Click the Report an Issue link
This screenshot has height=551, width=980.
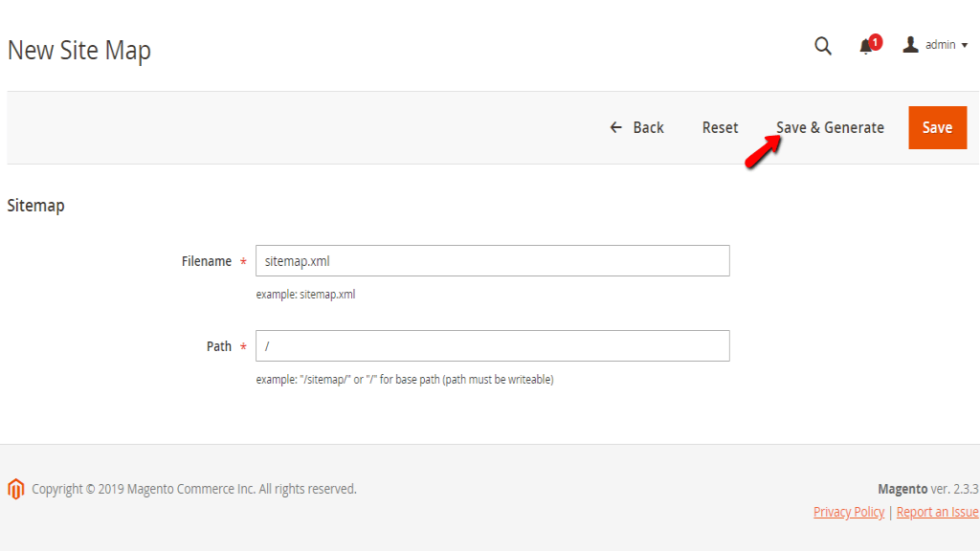(x=937, y=511)
